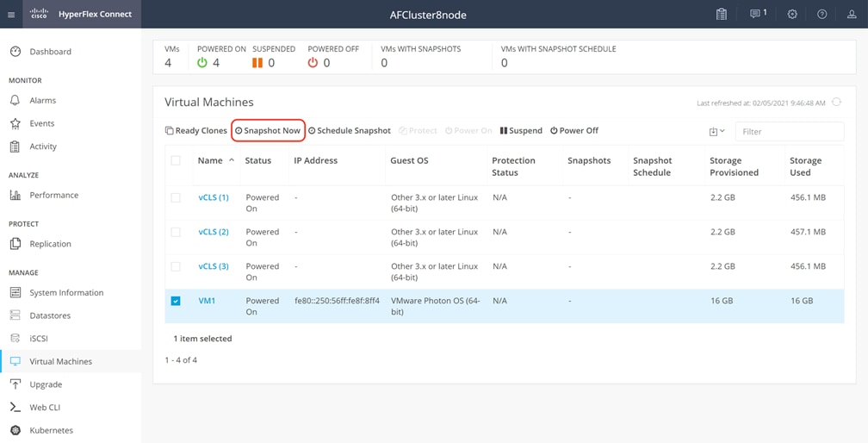This screenshot has height=443, width=868.
Task: Open Replication under Protect
Action: 50,244
